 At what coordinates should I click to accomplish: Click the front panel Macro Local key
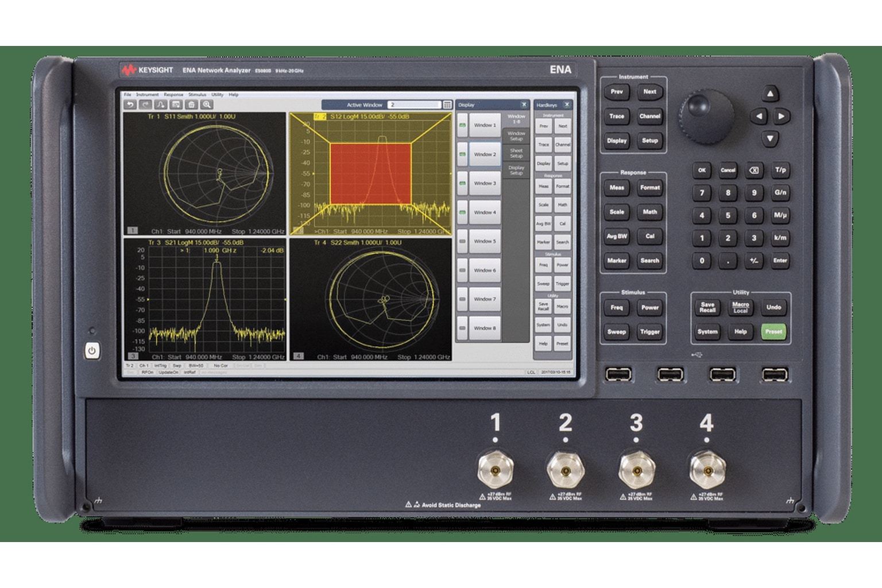click(741, 307)
